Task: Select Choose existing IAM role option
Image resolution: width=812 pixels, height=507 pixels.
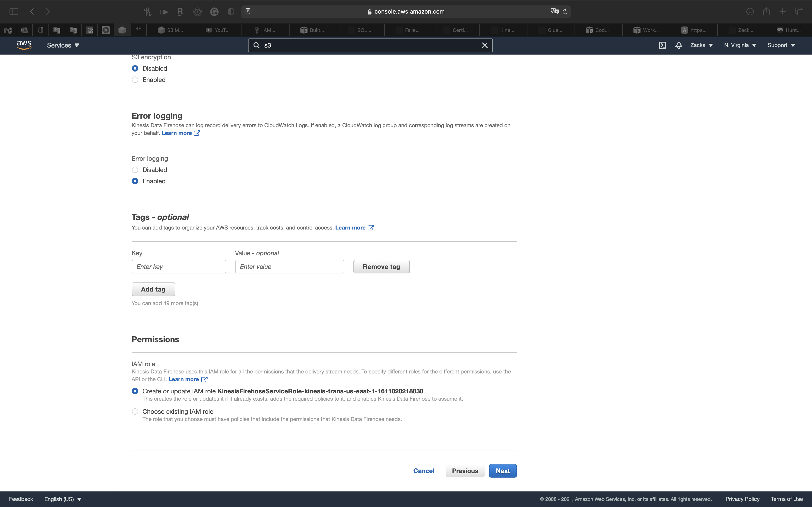Action: point(135,411)
